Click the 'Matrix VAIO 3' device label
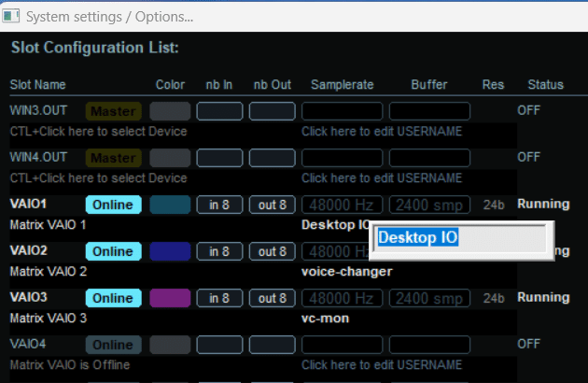The width and height of the screenshot is (588, 383). [x=49, y=319]
